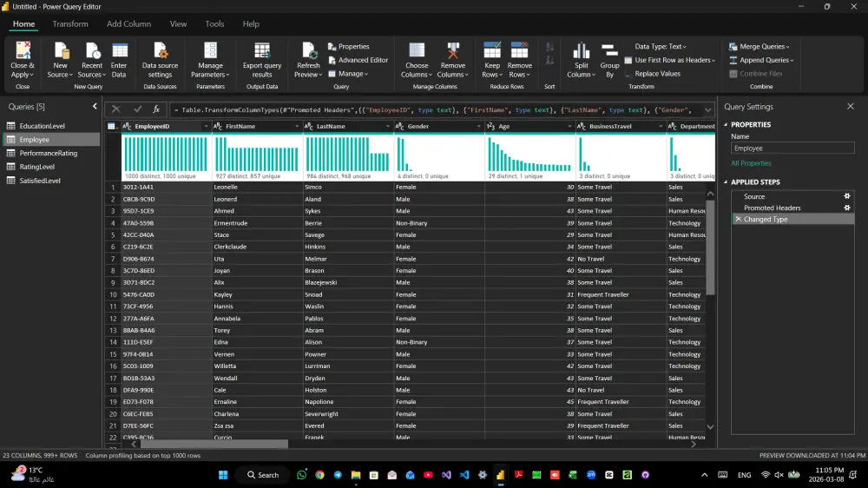Click the formula bar text
The image size is (868, 488).
tap(435, 110)
